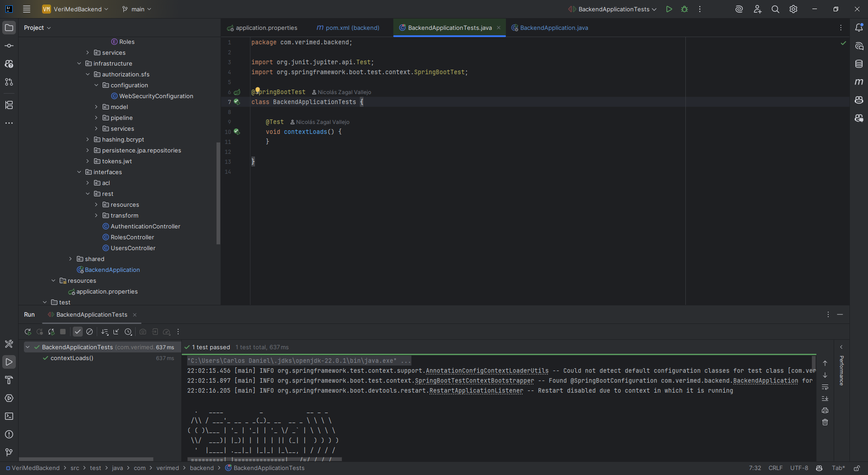
Task: Toggle Show Ignored tests filter
Action: pyautogui.click(x=90, y=332)
